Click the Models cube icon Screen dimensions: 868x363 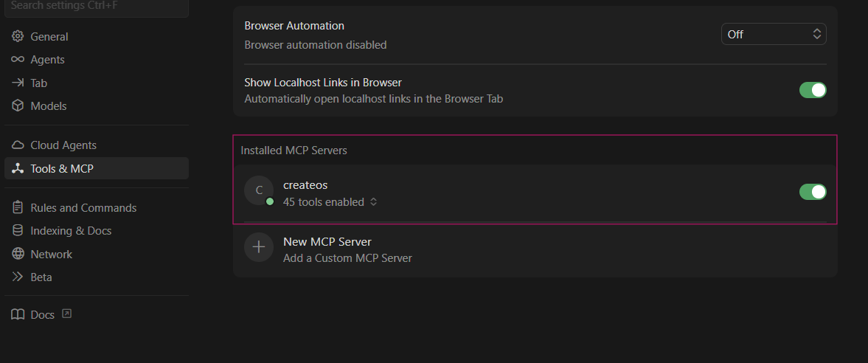coord(18,106)
